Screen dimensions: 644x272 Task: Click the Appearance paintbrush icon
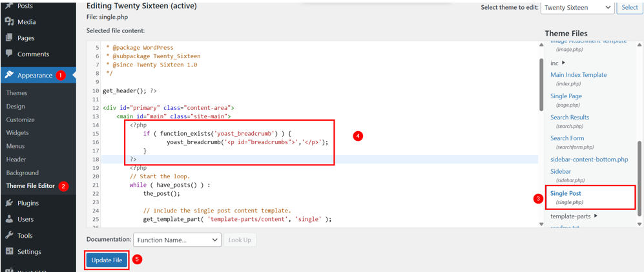coord(9,75)
